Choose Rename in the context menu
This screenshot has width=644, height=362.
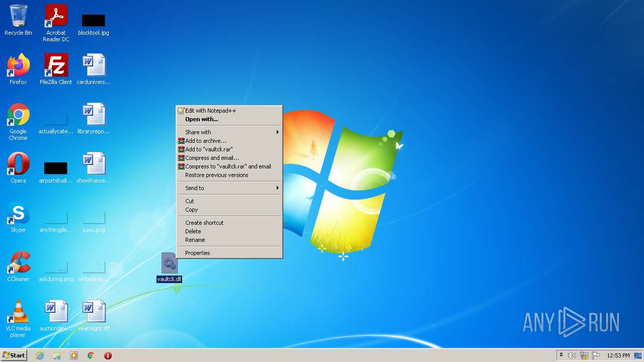point(229,240)
